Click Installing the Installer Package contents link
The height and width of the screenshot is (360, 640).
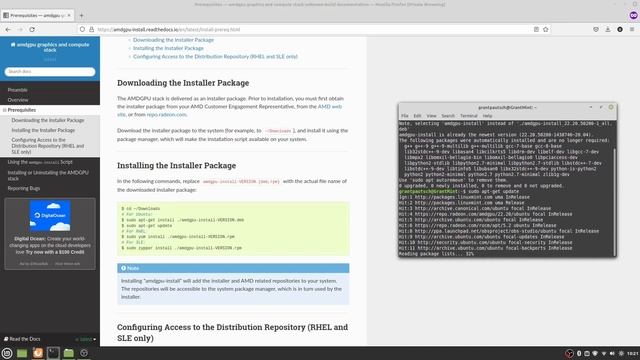coord(168,48)
